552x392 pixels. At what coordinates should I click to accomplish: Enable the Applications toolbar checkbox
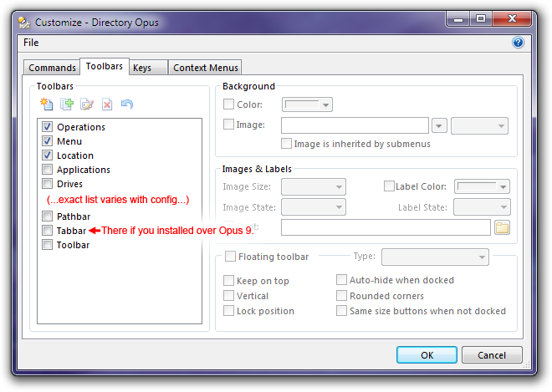pyautogui.click(x=47, y=170)
